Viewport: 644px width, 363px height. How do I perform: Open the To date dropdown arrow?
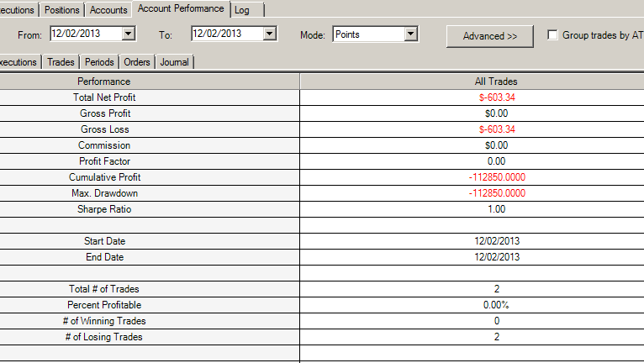[269, 34]
